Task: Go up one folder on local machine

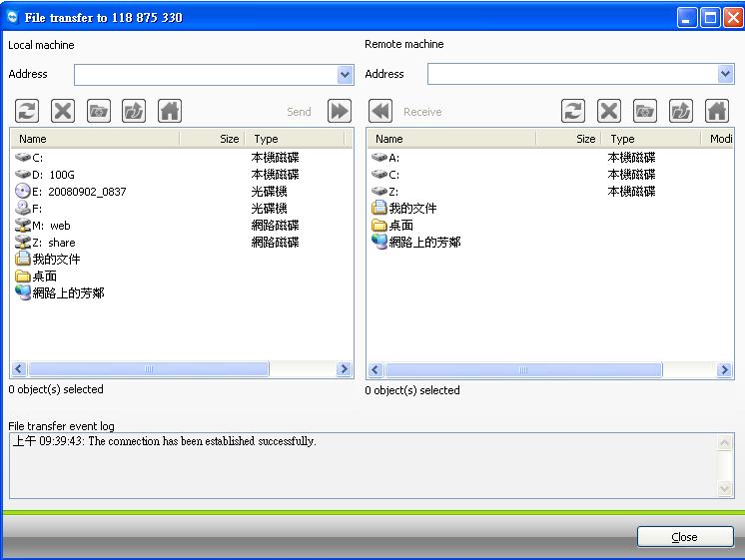Action: pyautogui.click(x=134, y=111)
